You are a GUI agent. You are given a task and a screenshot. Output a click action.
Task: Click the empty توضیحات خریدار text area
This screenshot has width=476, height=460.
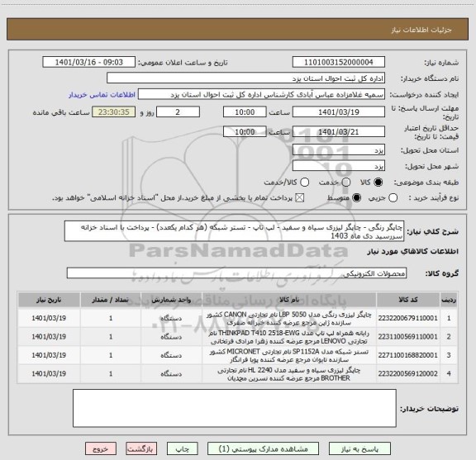click(235, 409)
